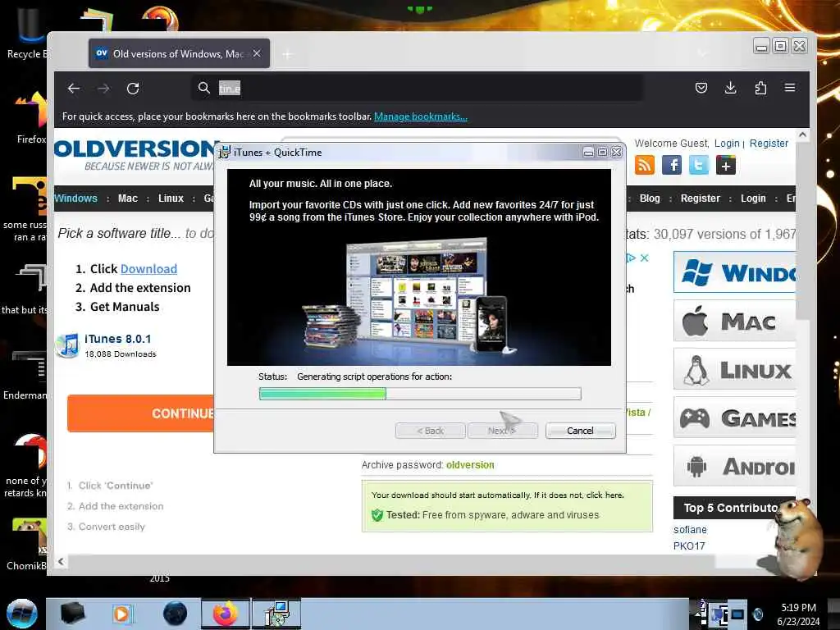Click the Google plus icon
This screenshot has height=630, width=840.
(726, 165)
